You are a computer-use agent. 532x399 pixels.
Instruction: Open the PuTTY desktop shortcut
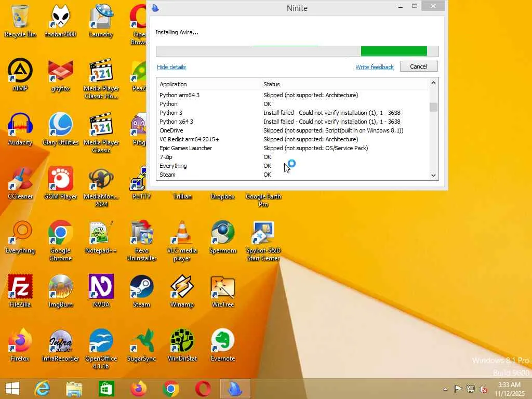pos(141,183)
